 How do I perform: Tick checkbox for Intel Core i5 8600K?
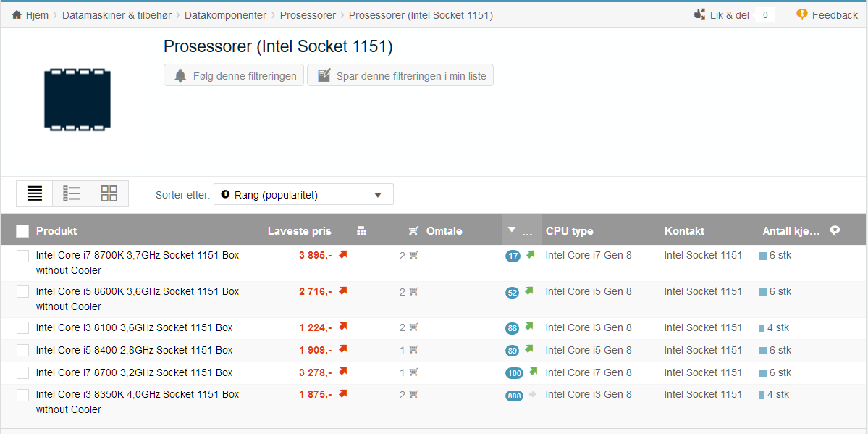[x=22, y=291]
